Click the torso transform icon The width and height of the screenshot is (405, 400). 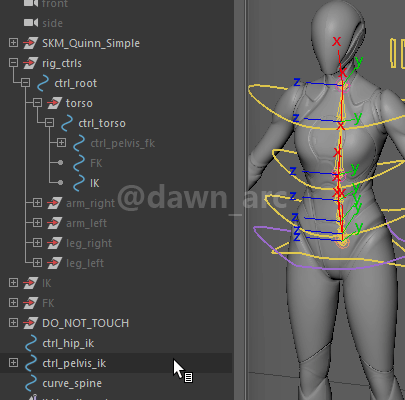point(55,103)
